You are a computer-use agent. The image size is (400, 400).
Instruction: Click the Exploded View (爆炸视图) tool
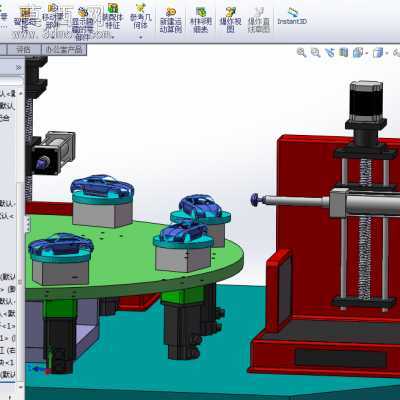coord(230,21)
